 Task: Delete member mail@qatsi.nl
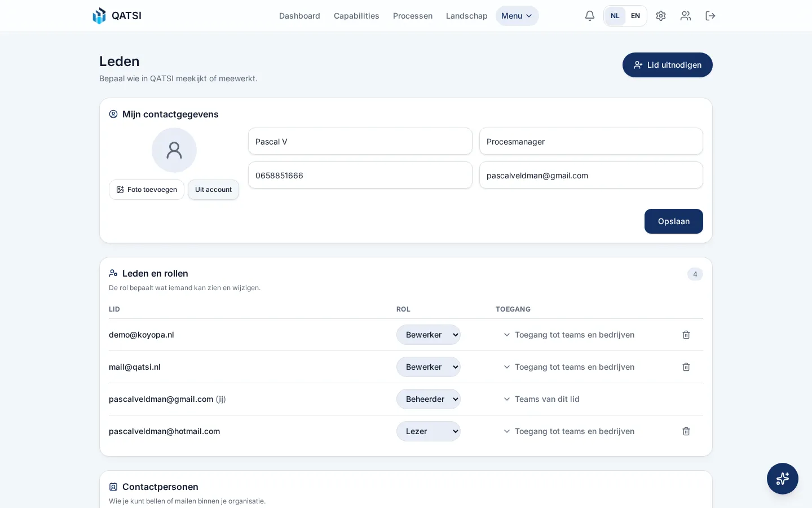686,367
